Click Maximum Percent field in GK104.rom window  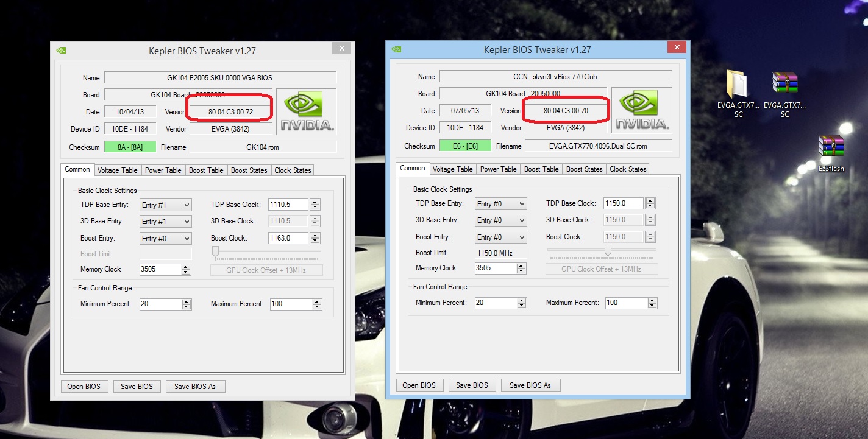click(291, 304)
